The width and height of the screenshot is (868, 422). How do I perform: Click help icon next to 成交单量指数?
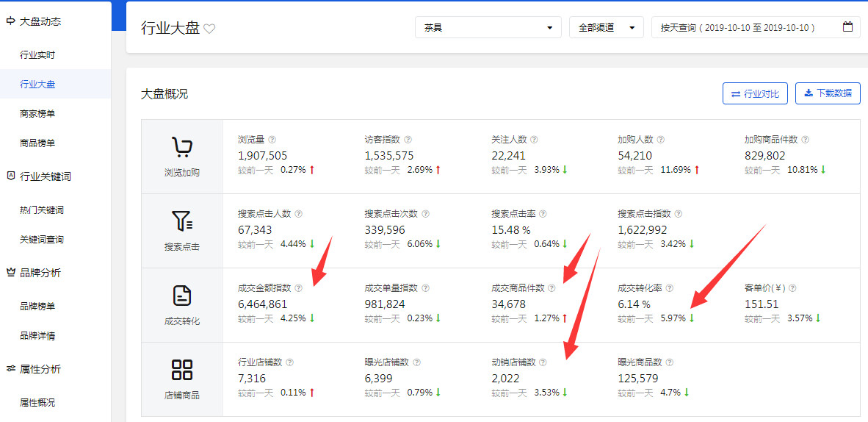[426, 287]
